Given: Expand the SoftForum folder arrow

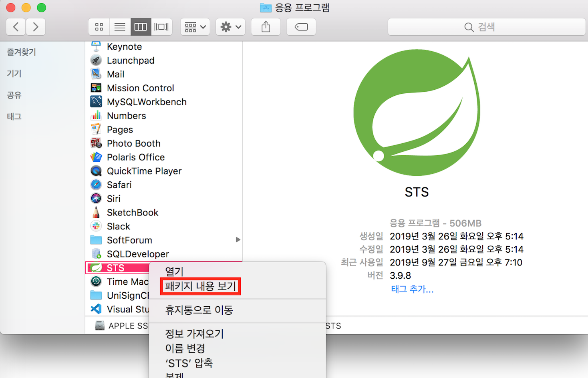Looking at the screenshot, I should [x=238, y=240].
